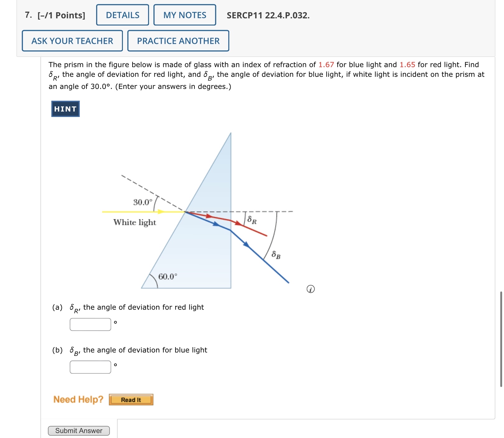Open the DETAILS panel
This screenshot has height=438, width=504.
pyautogui.click(x=122, y=15)
